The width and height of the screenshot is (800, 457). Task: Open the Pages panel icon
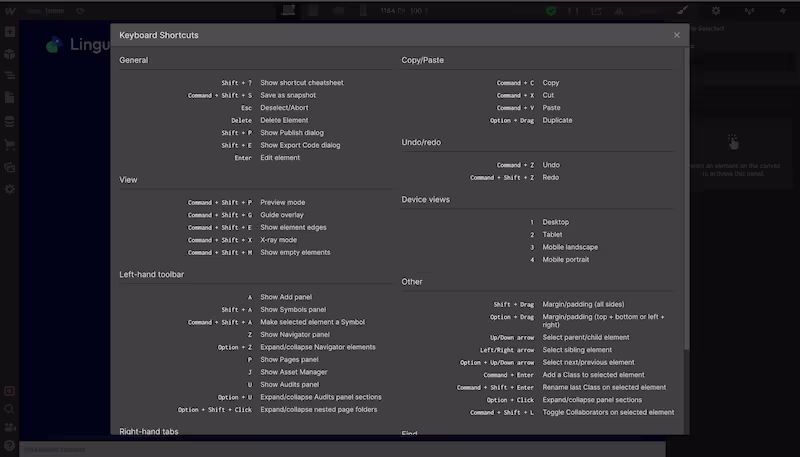pos(10,97)
